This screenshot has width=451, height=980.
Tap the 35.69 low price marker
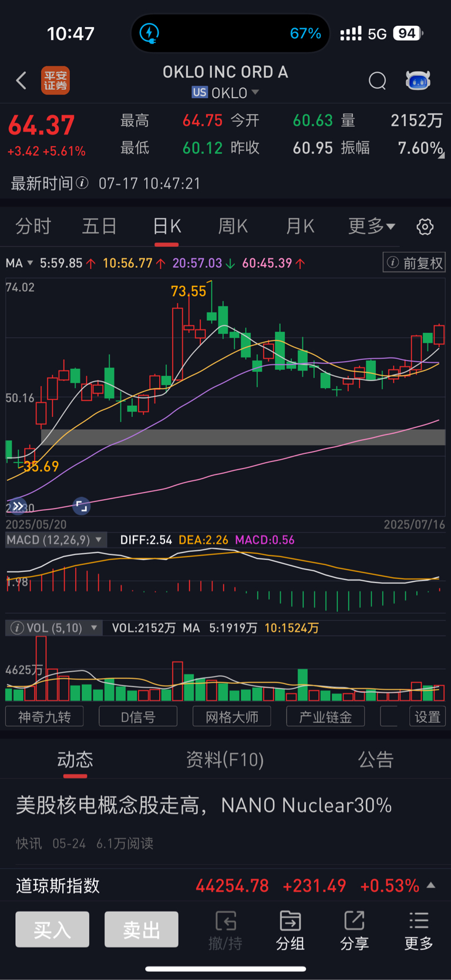[41, 466]
